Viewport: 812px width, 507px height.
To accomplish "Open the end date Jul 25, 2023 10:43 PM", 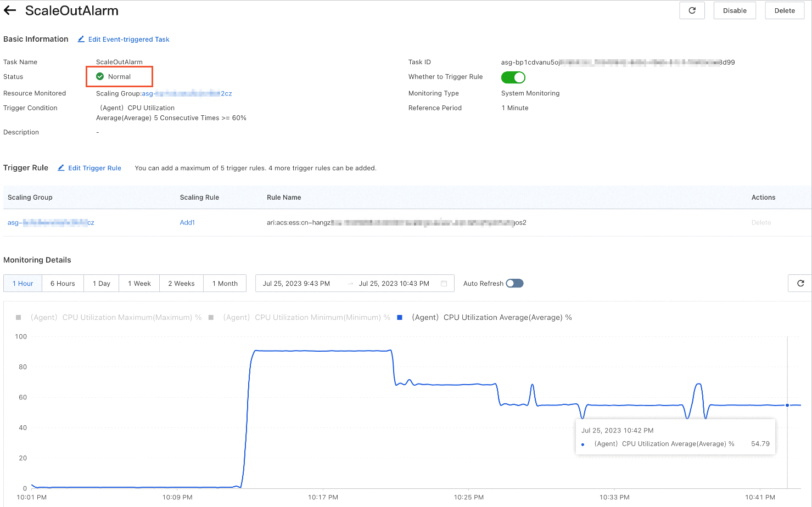I will click(x=394, y=284).
